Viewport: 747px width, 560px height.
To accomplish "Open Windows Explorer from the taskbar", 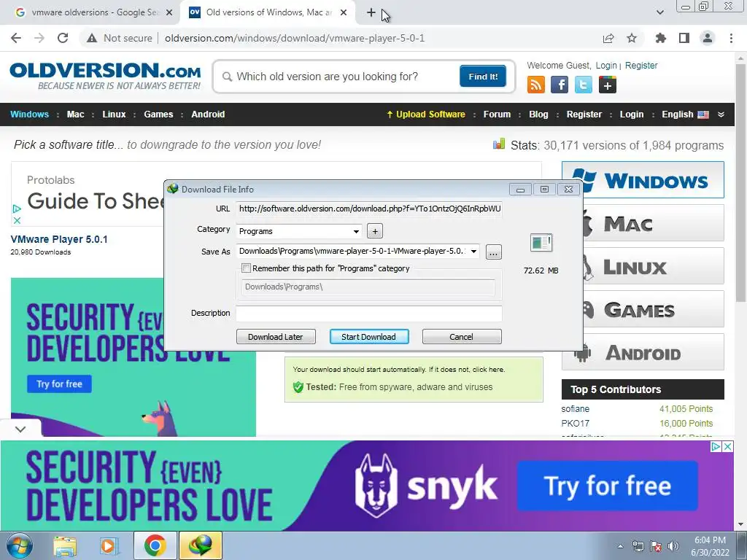I will pyautogui.click(x=64, y=546).
